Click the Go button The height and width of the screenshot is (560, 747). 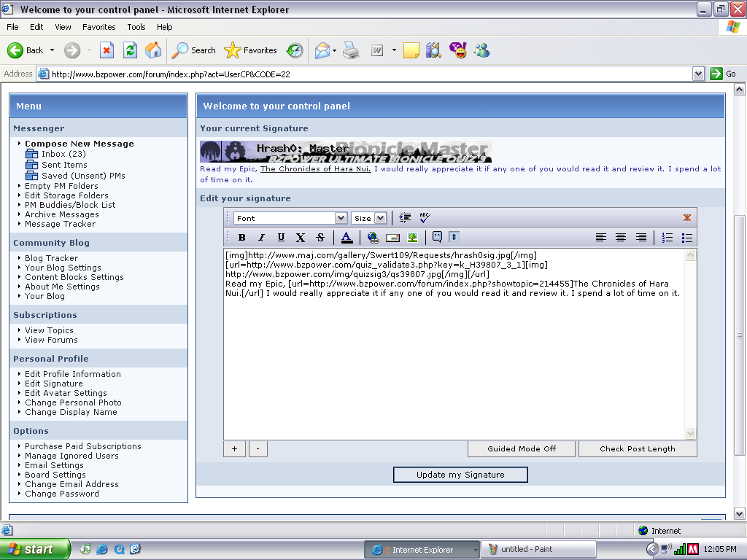click(x=723, y=74)
